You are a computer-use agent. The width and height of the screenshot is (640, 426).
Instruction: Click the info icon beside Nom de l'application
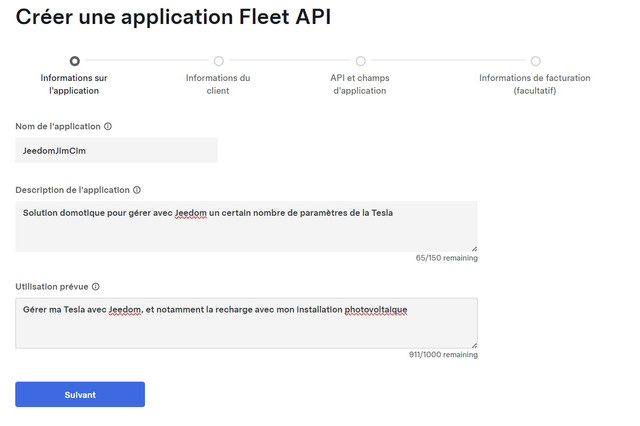(x=108, y=126)
